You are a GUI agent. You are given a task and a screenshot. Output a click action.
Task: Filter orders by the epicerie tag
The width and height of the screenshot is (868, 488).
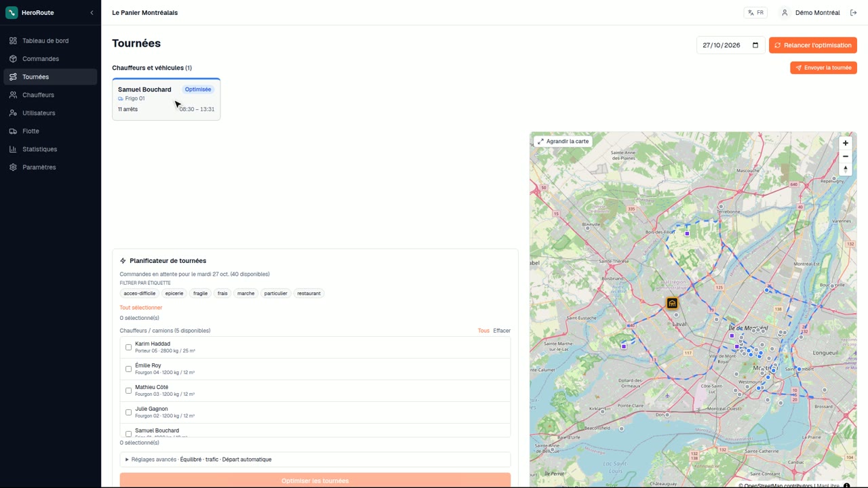[174, 293]
